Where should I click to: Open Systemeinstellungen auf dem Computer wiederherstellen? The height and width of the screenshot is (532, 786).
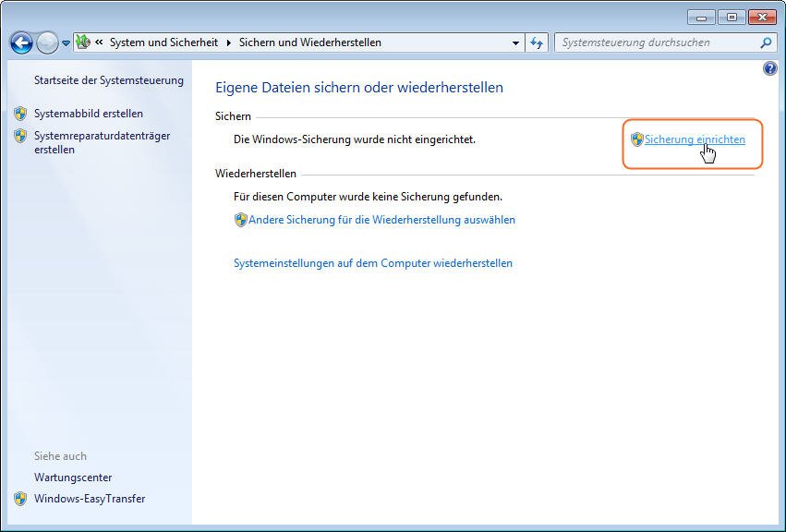click(373, 263)
